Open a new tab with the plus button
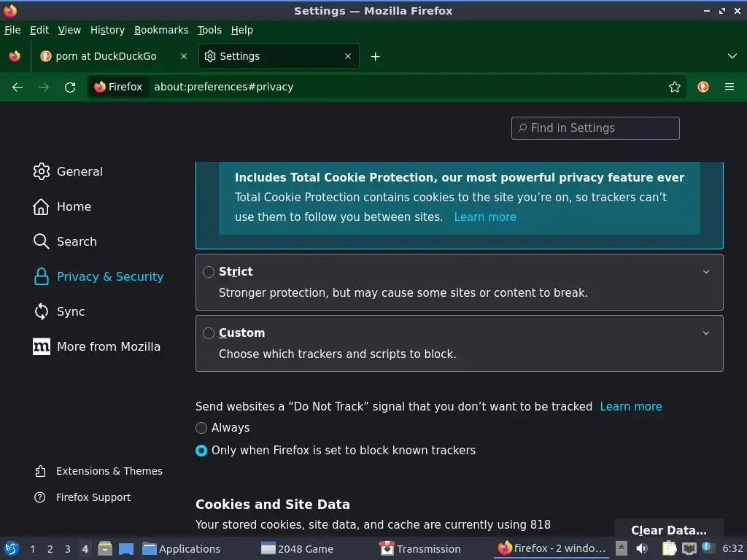This screenshot has width=747, height=560. (x=376, y=57)
